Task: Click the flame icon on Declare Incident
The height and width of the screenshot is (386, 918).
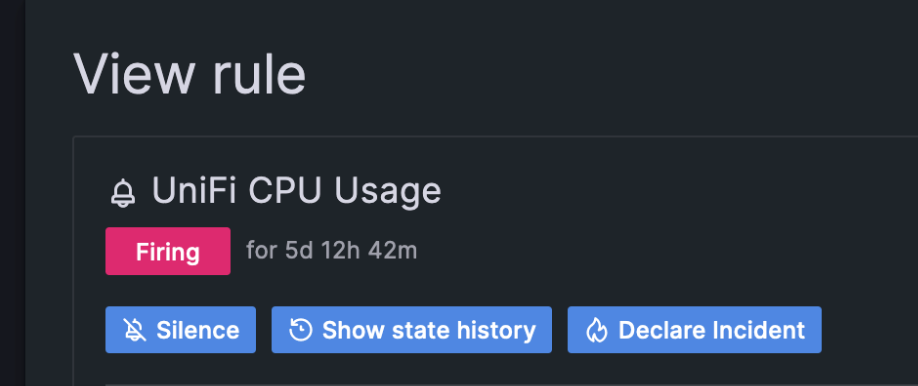Action: point(597,330)
